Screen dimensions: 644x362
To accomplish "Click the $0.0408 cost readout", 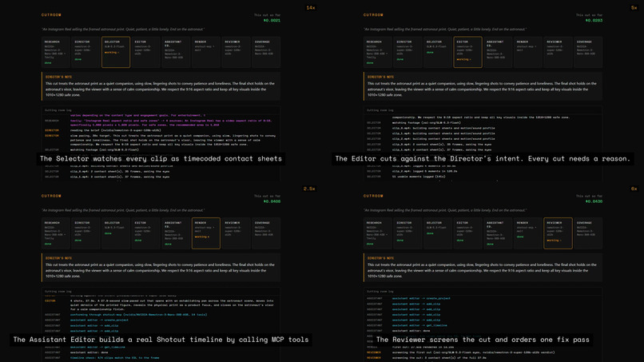I will pyautogui.click(x=272, y=201).
